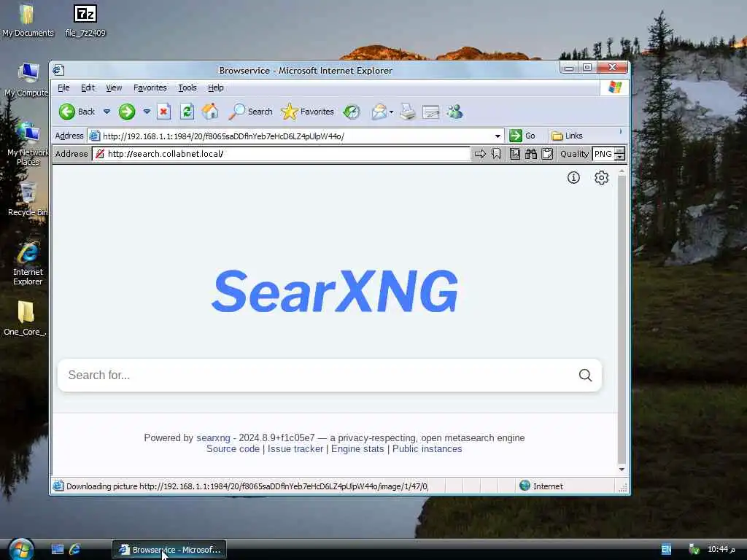Viewport: 747px width, 560px height.
Task: Open the File menu
Action: [x=63, y=87]
